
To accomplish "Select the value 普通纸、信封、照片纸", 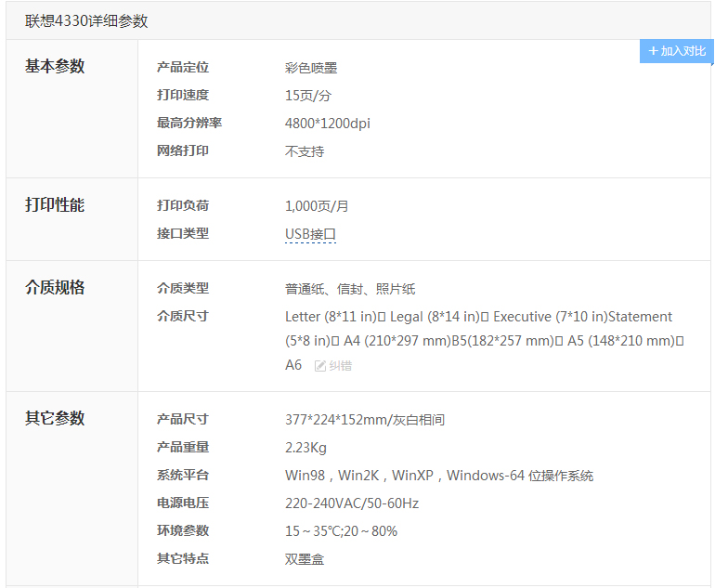I will click(x=350, y=289).
